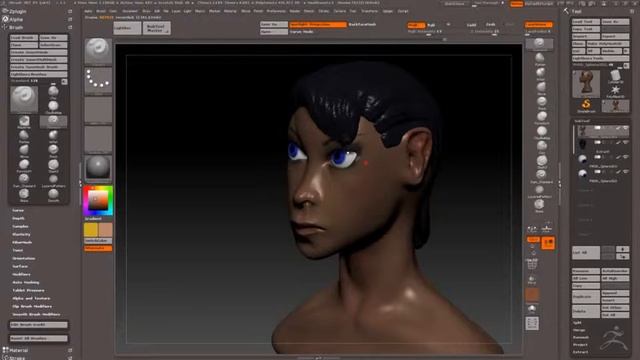Open Render menu in menu bar
The image size is (640, 360).
tap(295, 11)
